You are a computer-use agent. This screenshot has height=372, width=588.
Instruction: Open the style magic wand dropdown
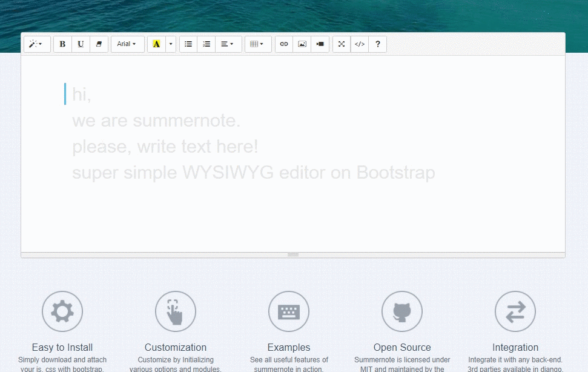coord(36,44)
